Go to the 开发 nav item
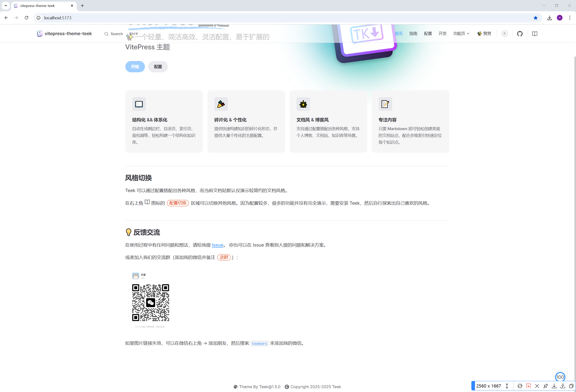Screen dimensions: 576x392 (442, 34)
